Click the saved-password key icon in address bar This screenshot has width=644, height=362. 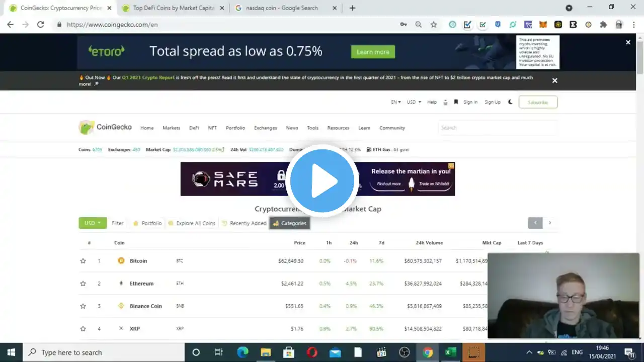(x=404, y=24)
